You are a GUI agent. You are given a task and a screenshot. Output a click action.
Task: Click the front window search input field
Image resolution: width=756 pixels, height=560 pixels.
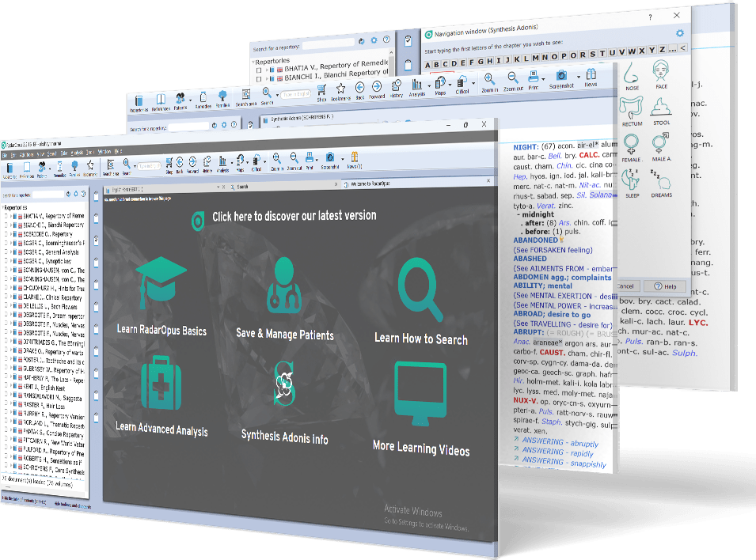coord(148,166)
